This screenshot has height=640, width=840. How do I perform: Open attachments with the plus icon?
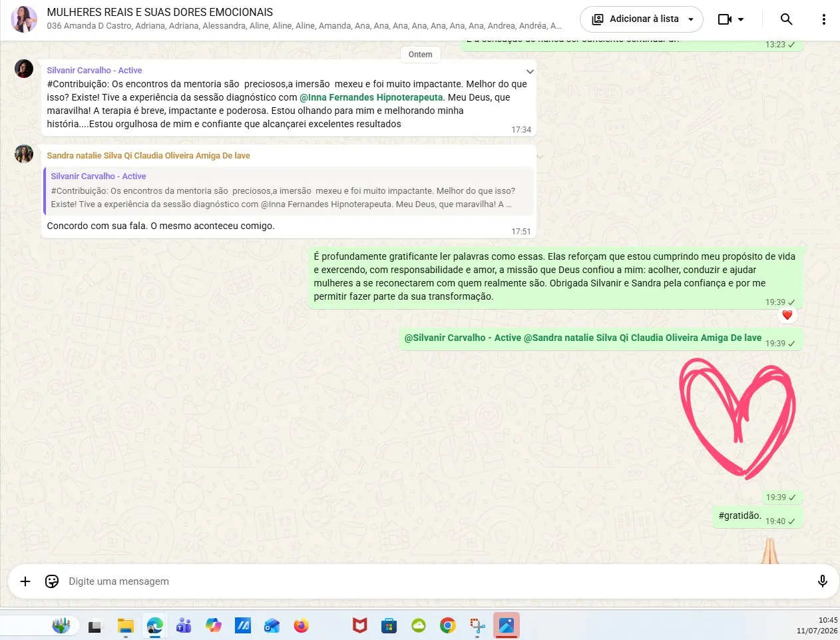(25, 581)
